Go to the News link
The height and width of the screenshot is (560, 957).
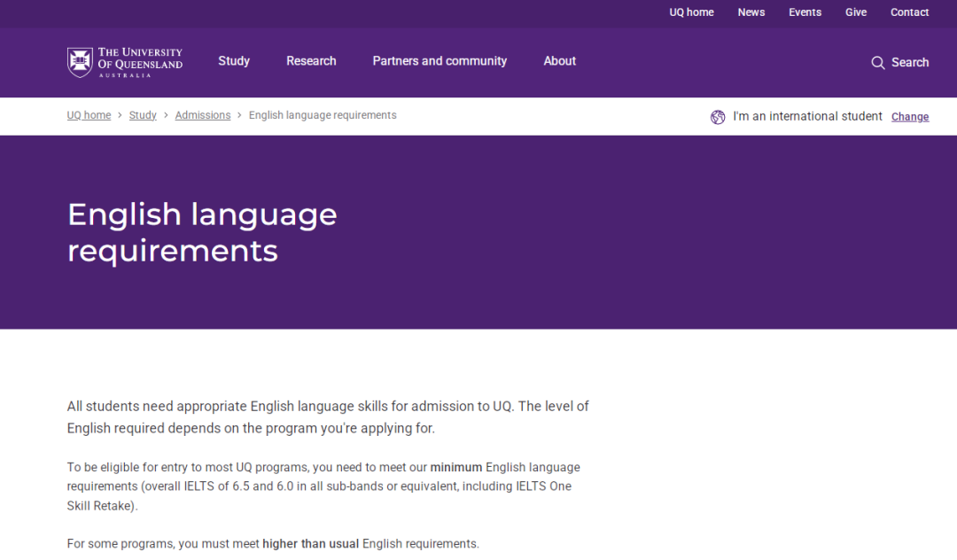coord(751,12)
